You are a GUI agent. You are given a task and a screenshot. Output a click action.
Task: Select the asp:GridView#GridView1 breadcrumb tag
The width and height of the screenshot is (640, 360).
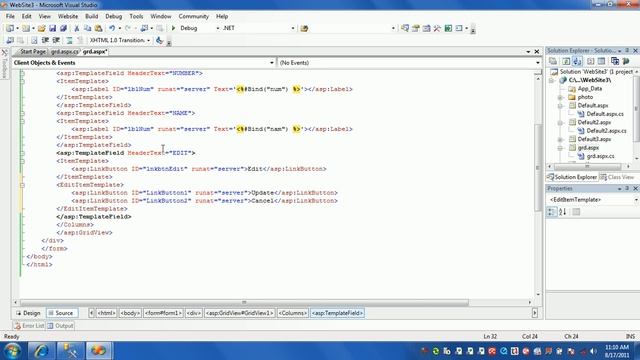(240, 313)
